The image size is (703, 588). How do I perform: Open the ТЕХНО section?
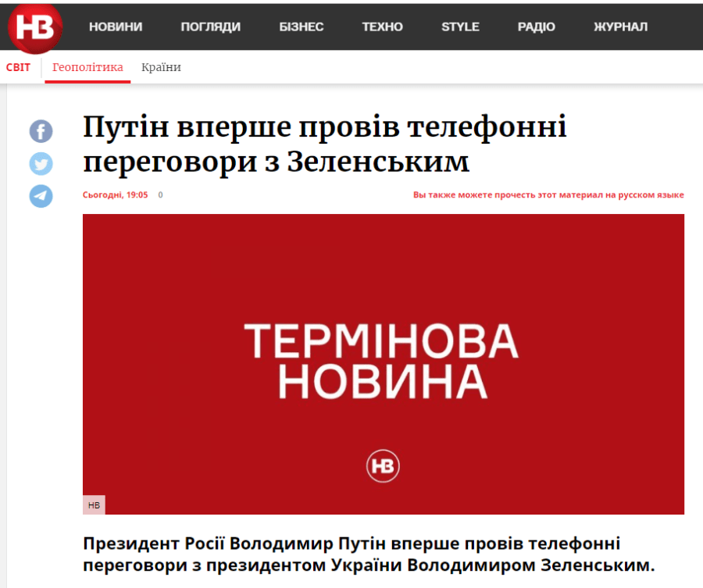[382, 26]
